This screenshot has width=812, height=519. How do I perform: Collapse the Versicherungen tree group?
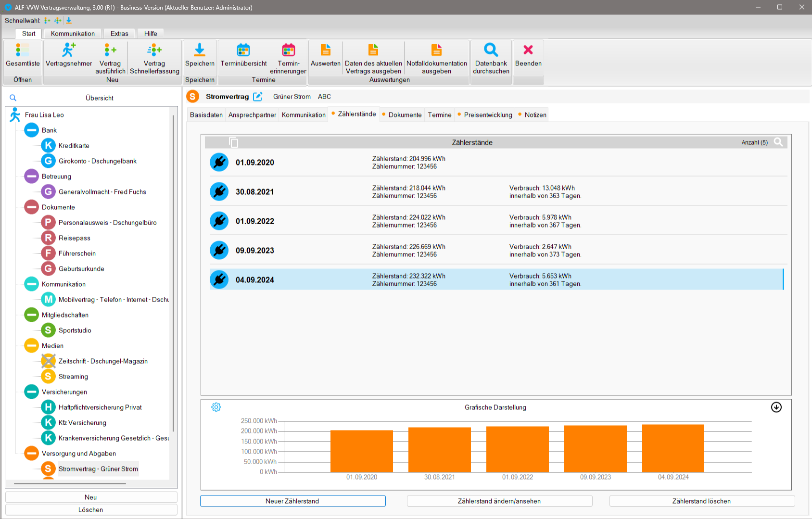pos(32,392)
